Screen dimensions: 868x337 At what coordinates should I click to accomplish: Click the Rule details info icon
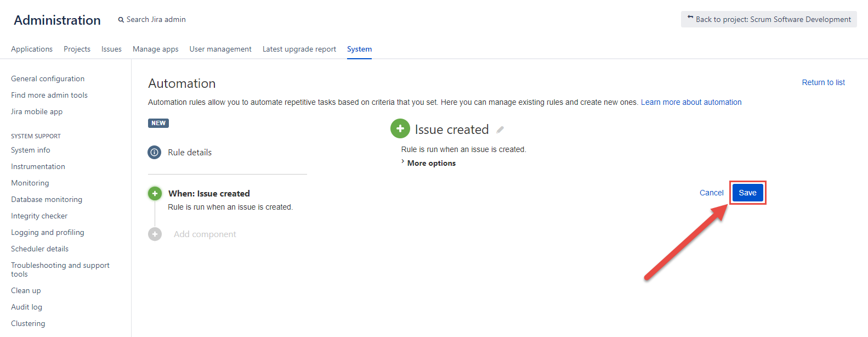(155, 152)
